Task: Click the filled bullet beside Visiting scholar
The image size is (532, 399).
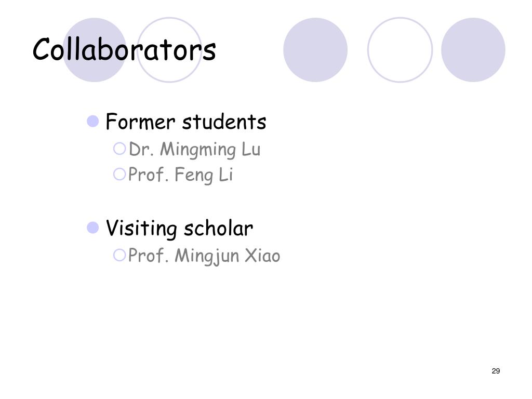Action: point(92,228)
